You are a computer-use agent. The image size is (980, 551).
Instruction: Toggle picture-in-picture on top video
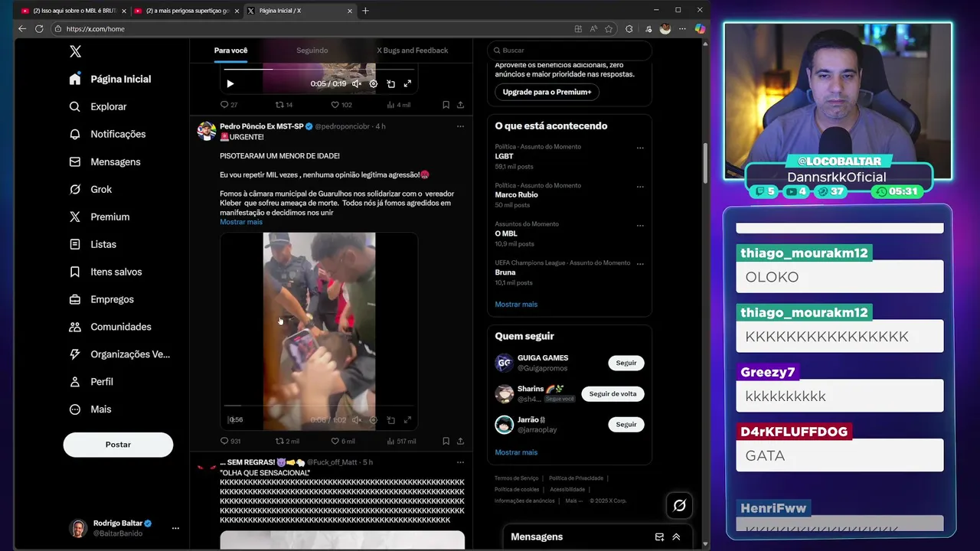390,83
